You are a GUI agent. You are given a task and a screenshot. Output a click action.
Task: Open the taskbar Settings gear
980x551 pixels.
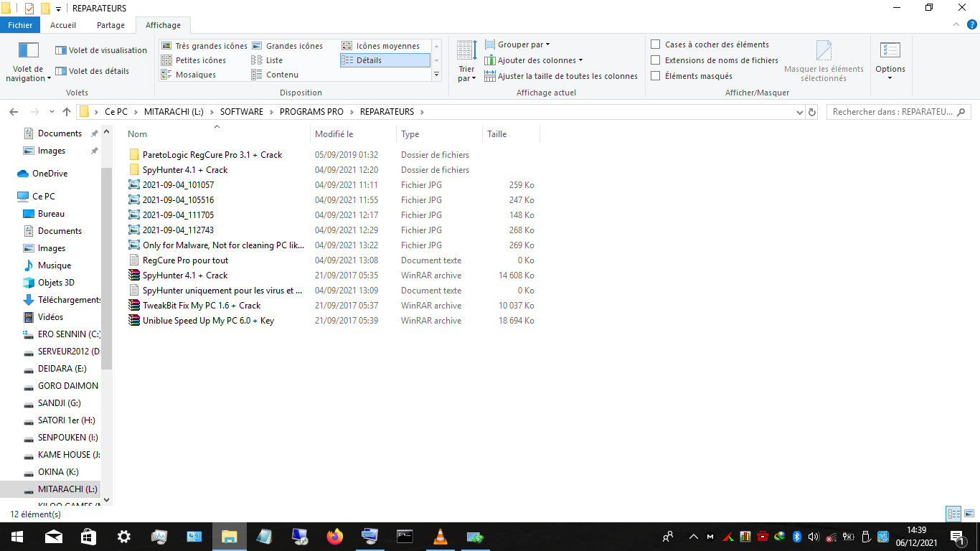click(x=123, y=537)
